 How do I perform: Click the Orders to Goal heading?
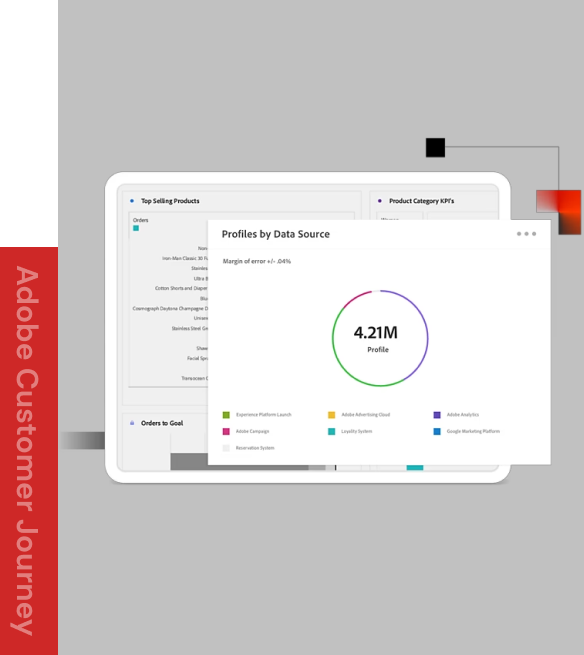162,423
